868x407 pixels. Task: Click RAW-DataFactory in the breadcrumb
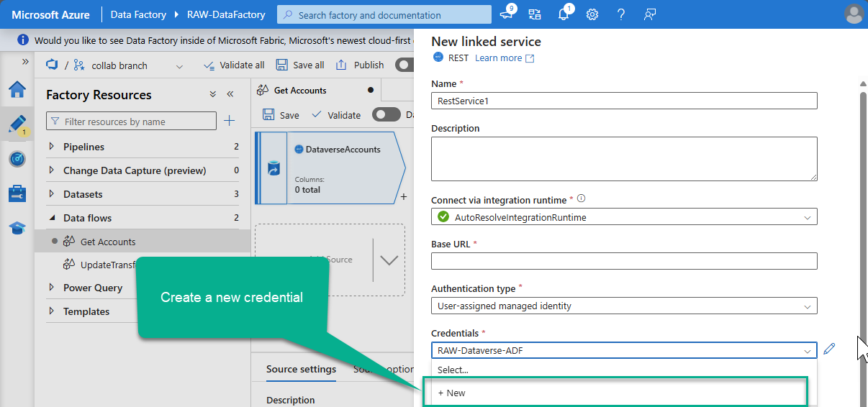tap(226, 14)
